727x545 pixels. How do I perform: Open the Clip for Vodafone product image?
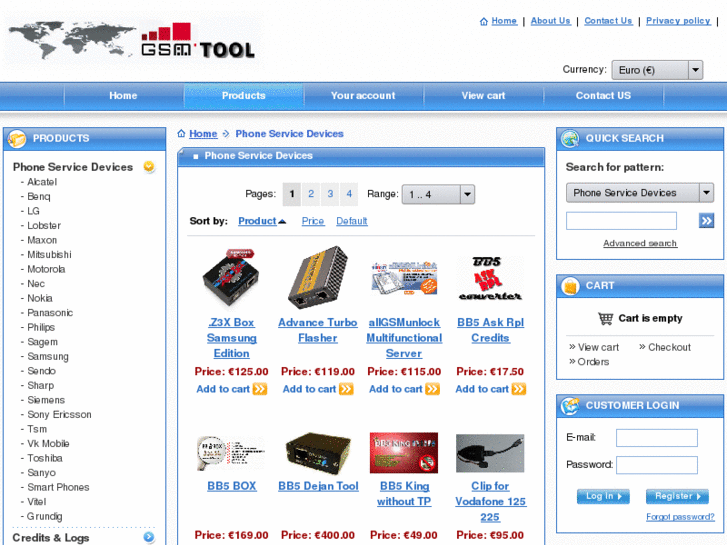coord(490,453)
